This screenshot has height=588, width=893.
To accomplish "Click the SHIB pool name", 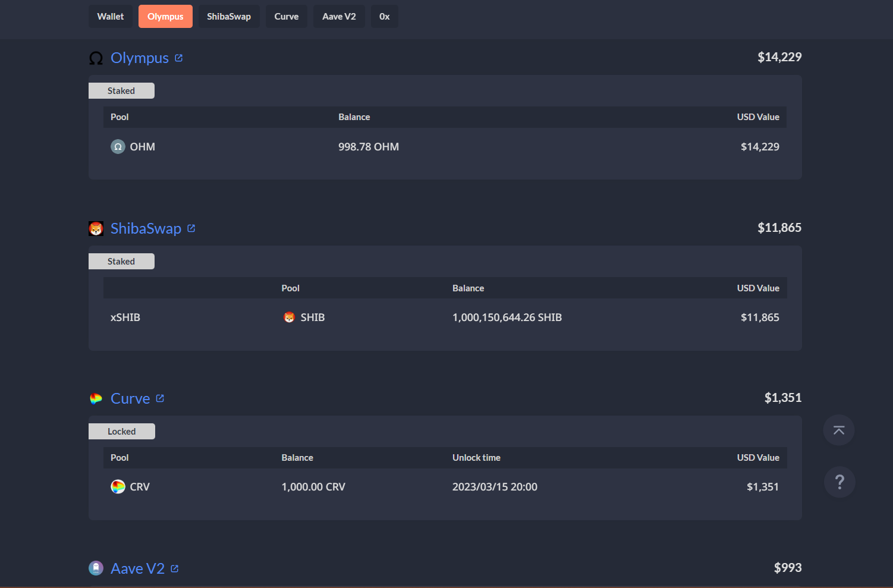I will 313,317.
